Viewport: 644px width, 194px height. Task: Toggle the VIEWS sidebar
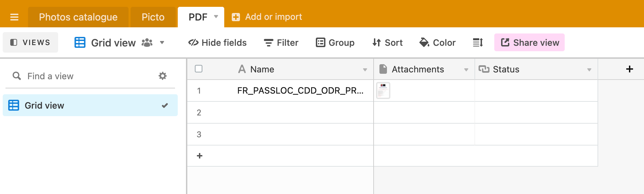pos(30,42)
